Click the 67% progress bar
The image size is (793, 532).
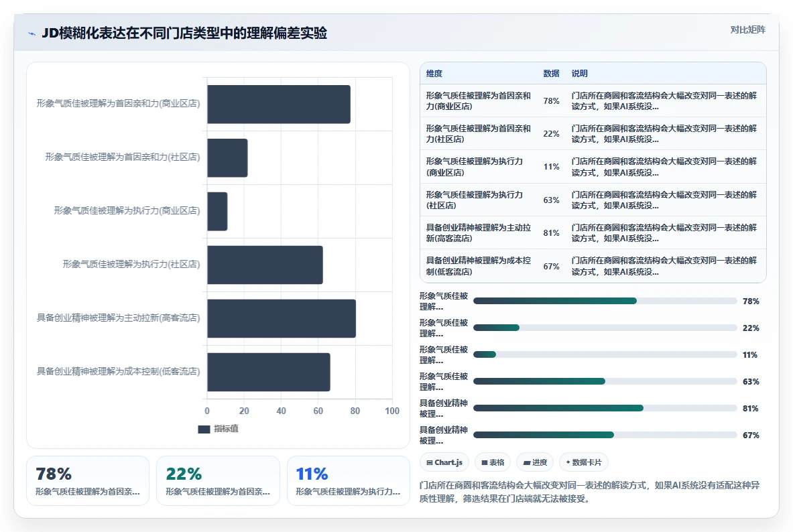click(x=605, y=435)
